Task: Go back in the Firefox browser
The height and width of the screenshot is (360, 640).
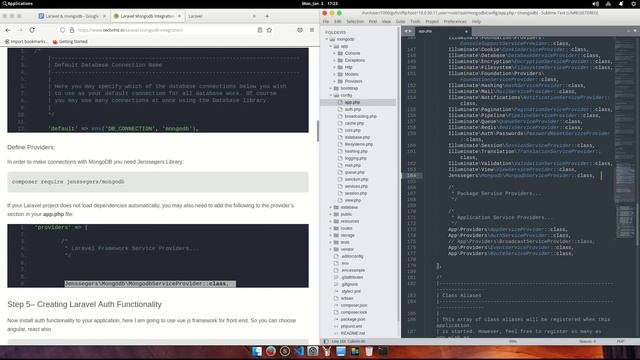Action: 8,30
